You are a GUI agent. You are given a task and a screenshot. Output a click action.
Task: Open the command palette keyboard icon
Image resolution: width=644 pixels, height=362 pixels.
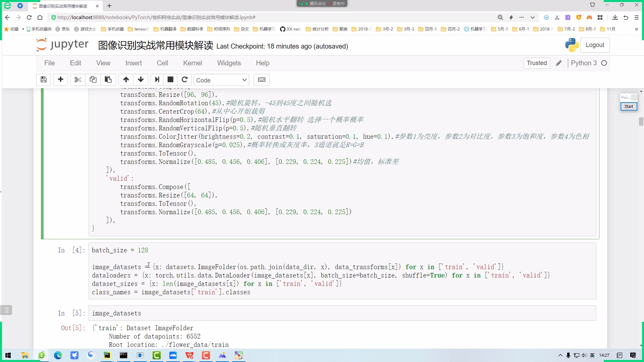point(262,80)
